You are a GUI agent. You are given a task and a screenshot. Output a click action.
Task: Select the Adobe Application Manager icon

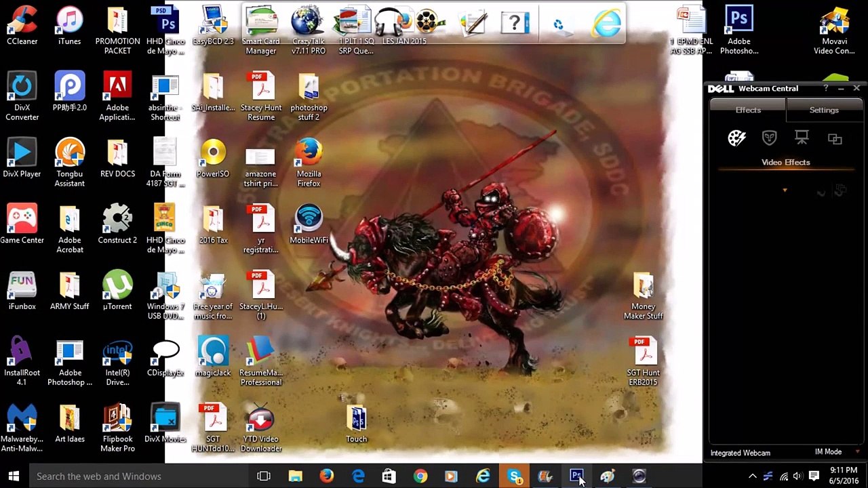pyautogui.click(x=117, y=97)
